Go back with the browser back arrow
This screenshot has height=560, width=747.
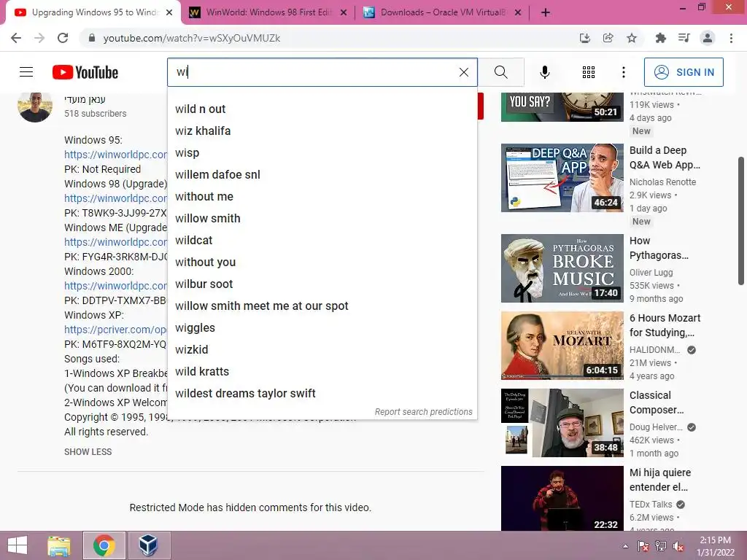[x=16, y=38]
